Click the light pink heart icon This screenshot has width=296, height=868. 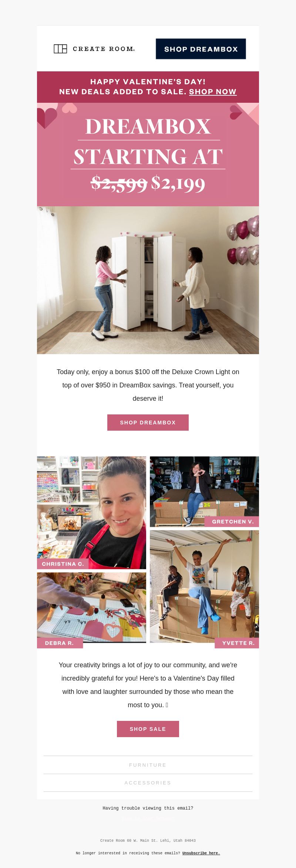click(x=69, y=108)
